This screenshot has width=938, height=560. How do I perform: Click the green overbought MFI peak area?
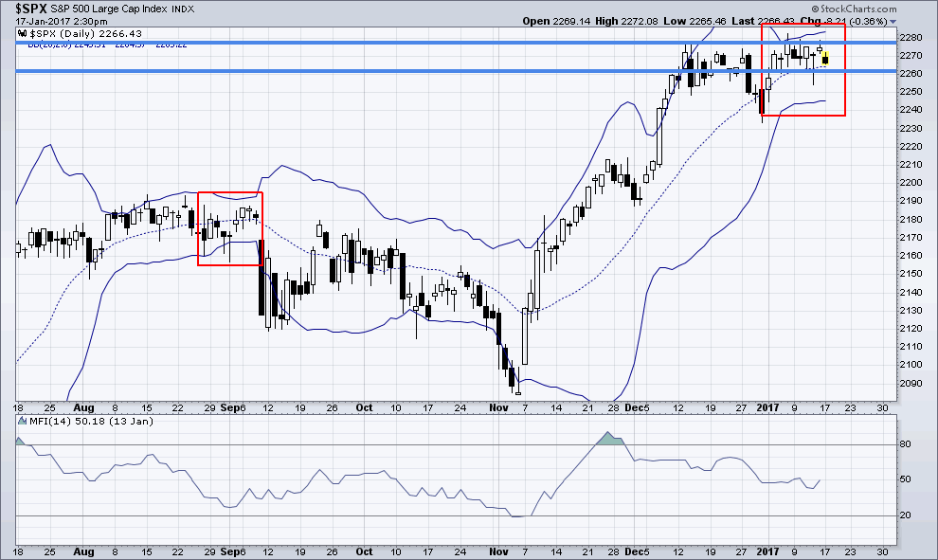609,439
